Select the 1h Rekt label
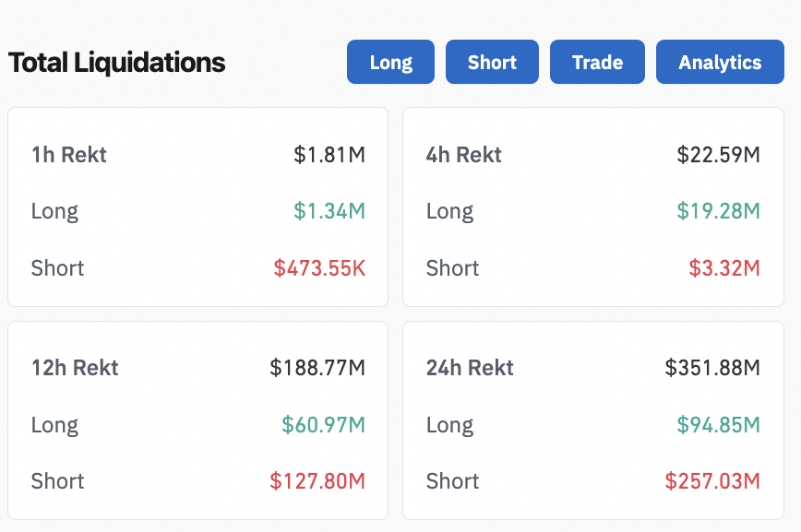801x532 pixels. point(69,155)
